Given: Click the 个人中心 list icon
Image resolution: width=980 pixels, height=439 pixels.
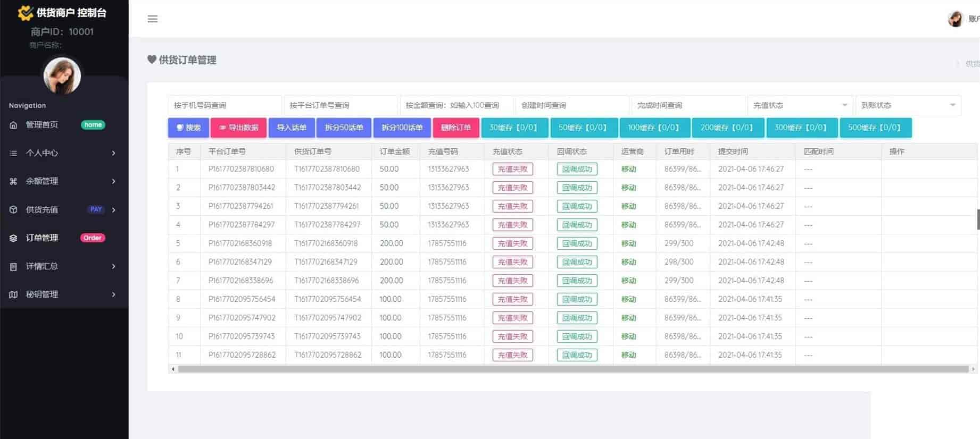Looking at the screenshot, I should coord(14,153).
